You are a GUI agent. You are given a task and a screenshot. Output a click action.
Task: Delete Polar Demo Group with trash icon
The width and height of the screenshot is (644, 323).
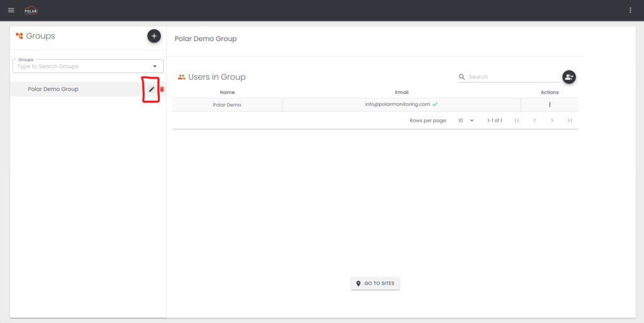(162, 89)
